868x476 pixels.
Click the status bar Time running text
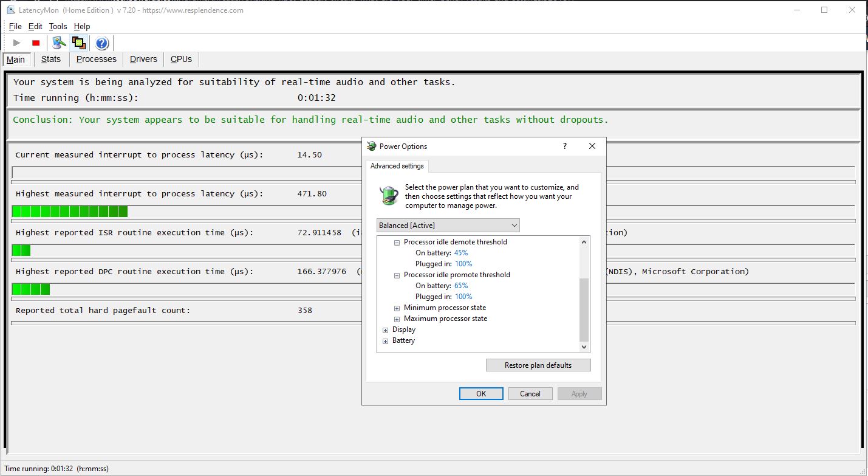tap(56, 469)
